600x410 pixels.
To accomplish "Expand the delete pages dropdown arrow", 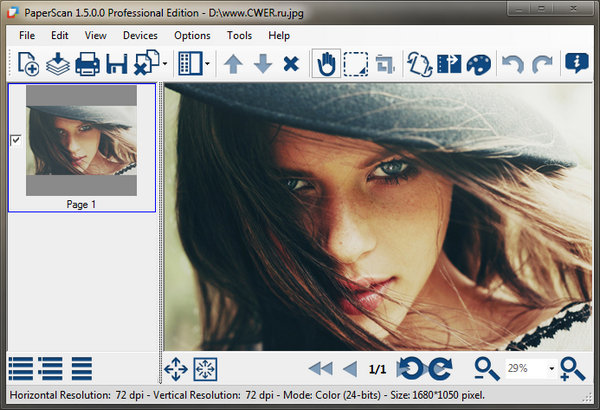I will tap(165, 64).
